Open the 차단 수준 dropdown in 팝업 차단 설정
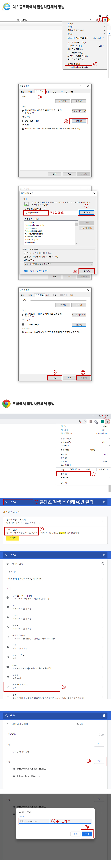Screen dimensions: 111x868 [58, 264]
